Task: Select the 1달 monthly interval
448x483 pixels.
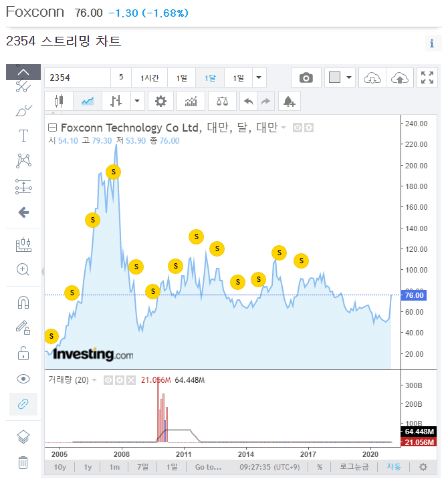Action: (210, 77)
